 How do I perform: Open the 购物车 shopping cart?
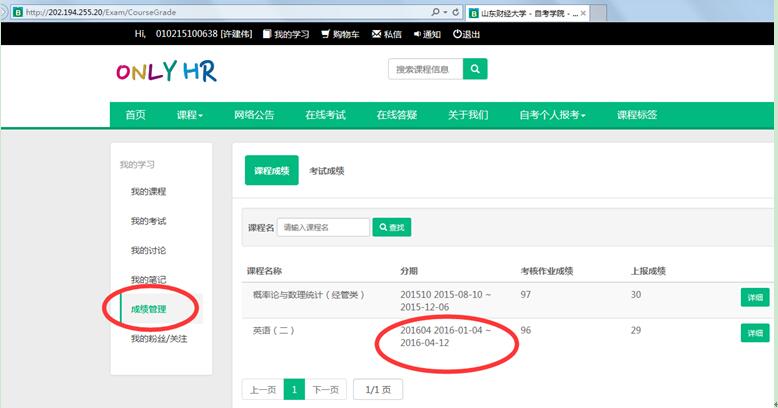point(340,34)
